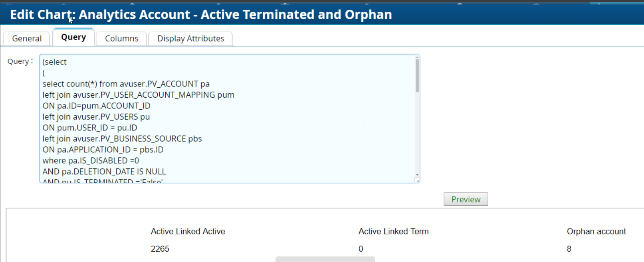Select the Query tab
The width and height of the screenshot is (644, 262).
click(x=73, y=37)
